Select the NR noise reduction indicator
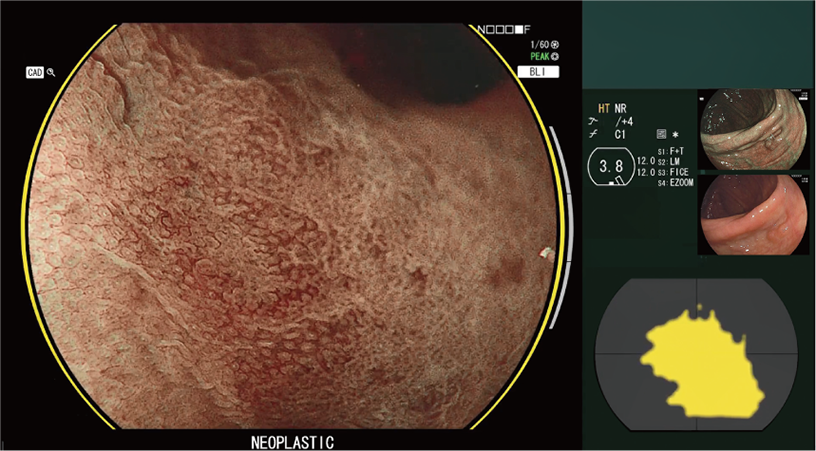The height and width of the screenshot is (451, 816). coord(621,106)
